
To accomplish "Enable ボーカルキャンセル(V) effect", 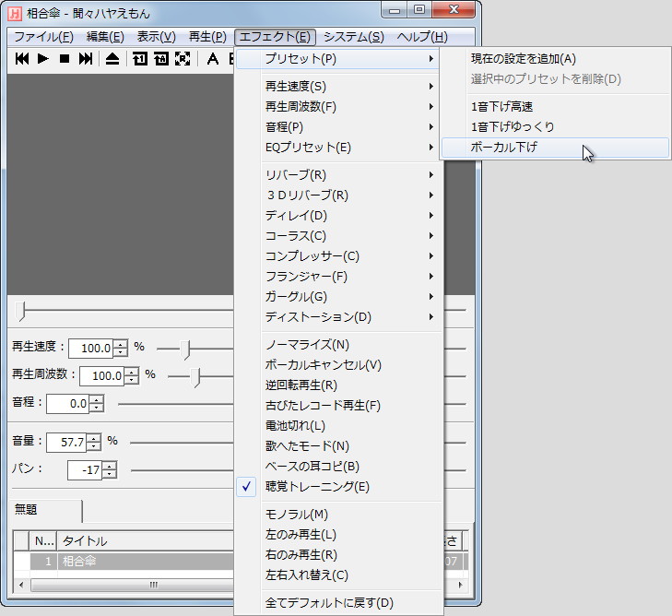I will click(x=339, y=365).
